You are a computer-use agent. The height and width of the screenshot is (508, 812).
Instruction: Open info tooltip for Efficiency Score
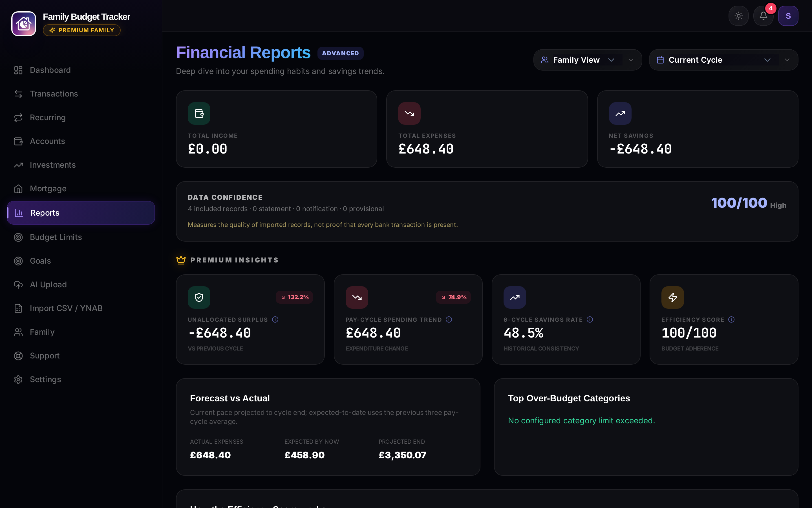(731, 319)
